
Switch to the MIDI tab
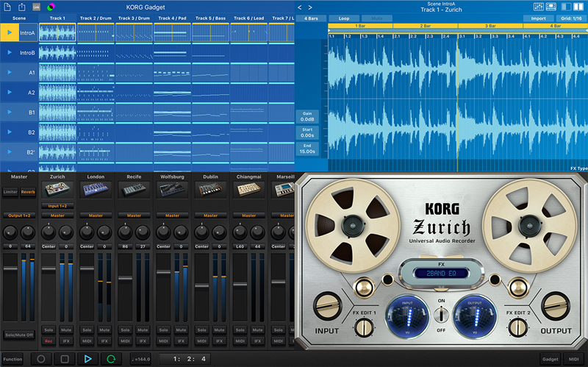click(x=573, y=359)
